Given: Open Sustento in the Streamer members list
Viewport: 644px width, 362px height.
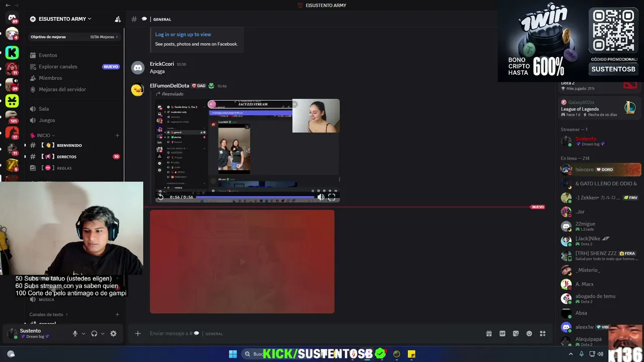Looking at the screenshot, I should [x=599, y=141].
